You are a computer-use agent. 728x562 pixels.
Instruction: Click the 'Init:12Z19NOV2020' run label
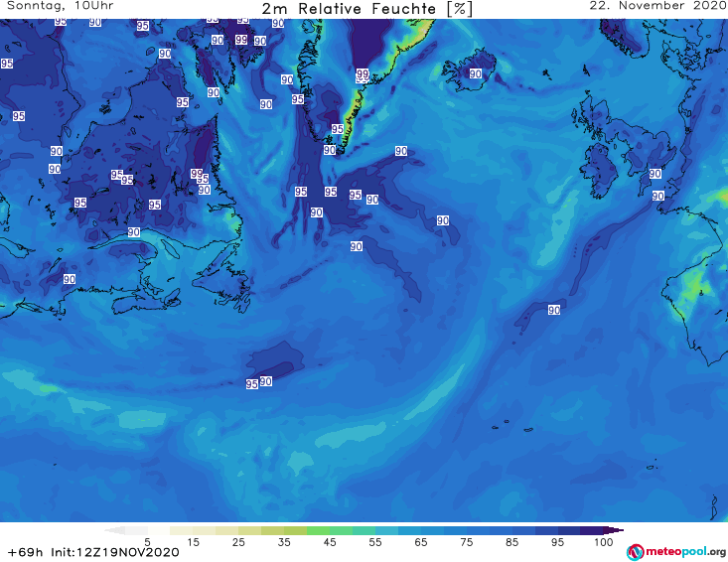click(114, 552)
